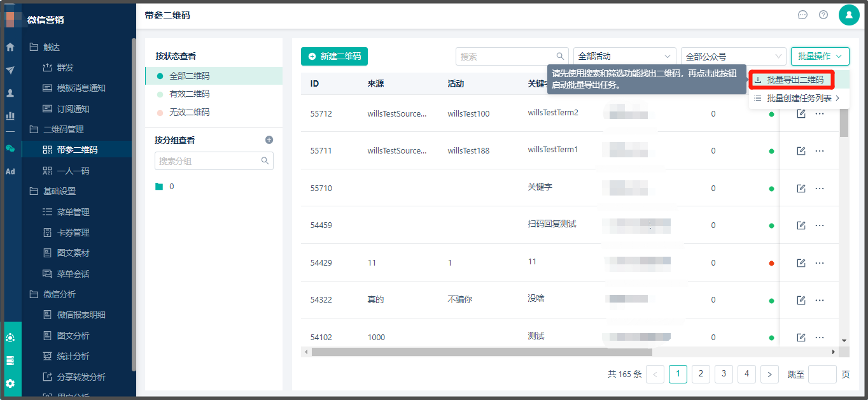
Task: Open 订阅通知 in sidebar
Action: click(x=73, y=109)
